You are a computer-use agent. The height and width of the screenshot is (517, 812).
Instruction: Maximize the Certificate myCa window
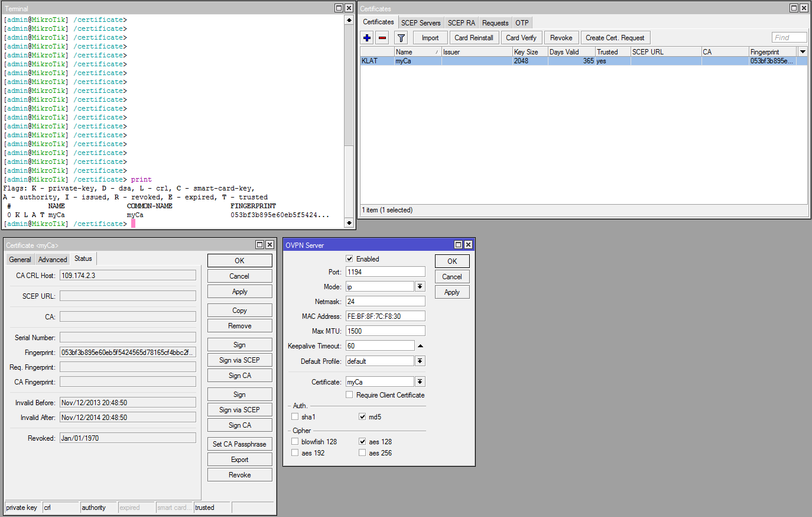(x=259, y=245)
